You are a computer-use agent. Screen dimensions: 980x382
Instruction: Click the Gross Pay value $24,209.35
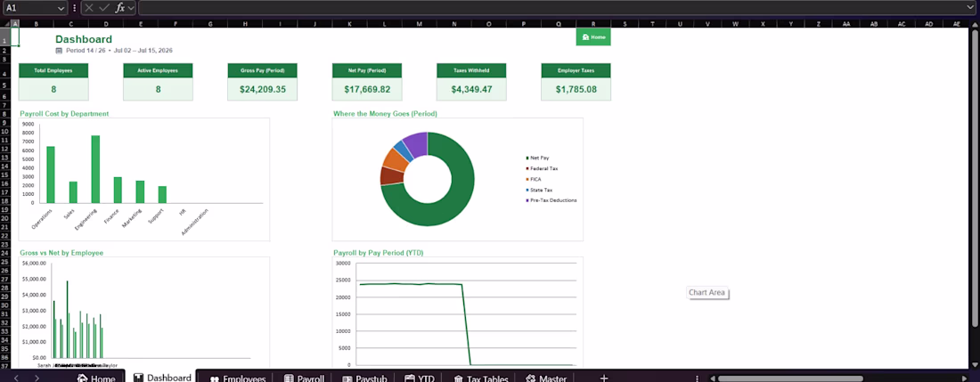(263, 89)
